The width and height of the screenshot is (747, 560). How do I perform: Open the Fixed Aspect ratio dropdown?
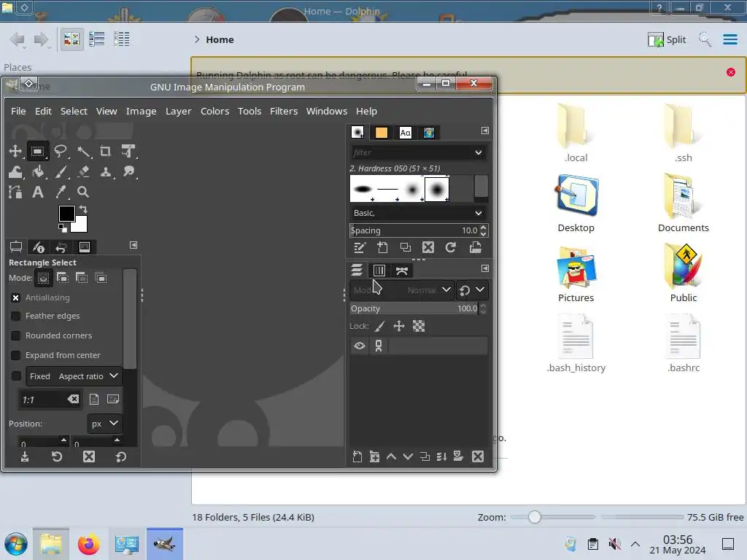tap(74, 376)
